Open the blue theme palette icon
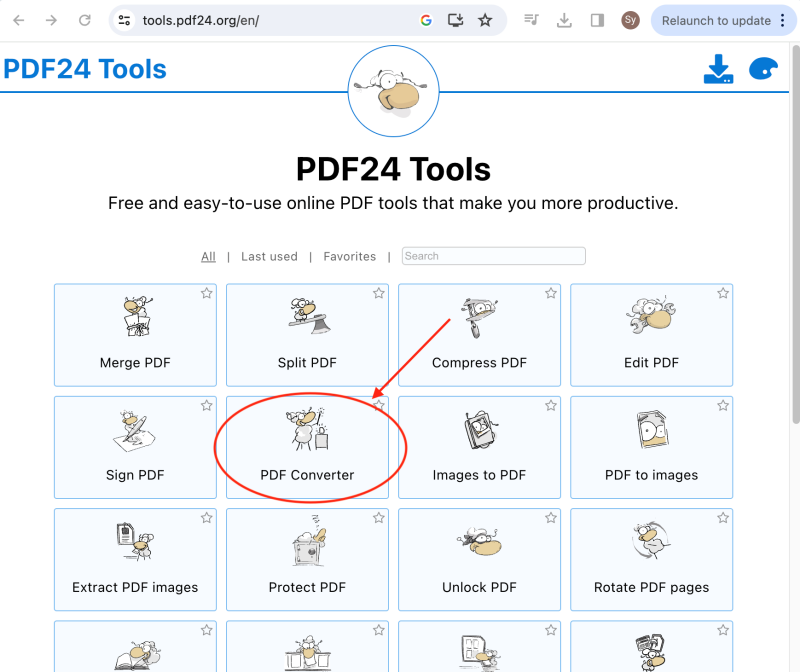 [x=763, y=69]
